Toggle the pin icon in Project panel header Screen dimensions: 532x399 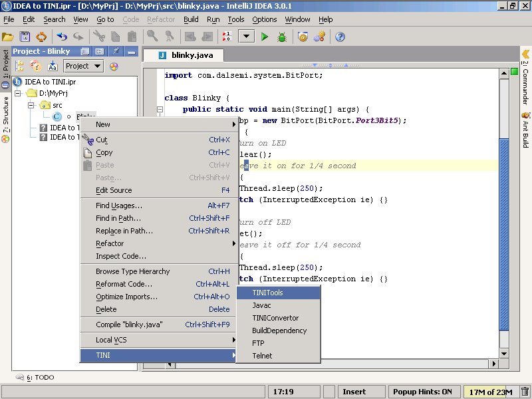coord(116,51)
